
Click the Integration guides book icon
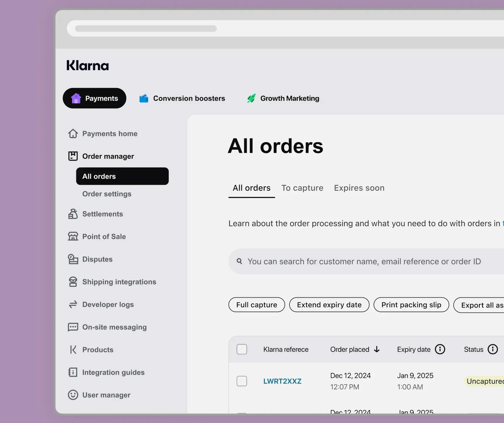(73, 372)
